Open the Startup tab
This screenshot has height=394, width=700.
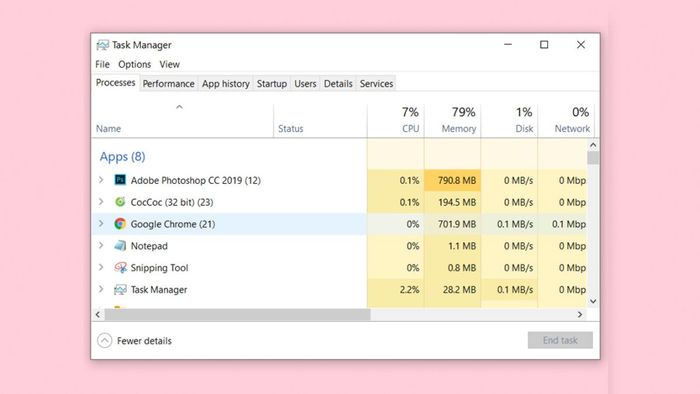(x=271, y=83)
